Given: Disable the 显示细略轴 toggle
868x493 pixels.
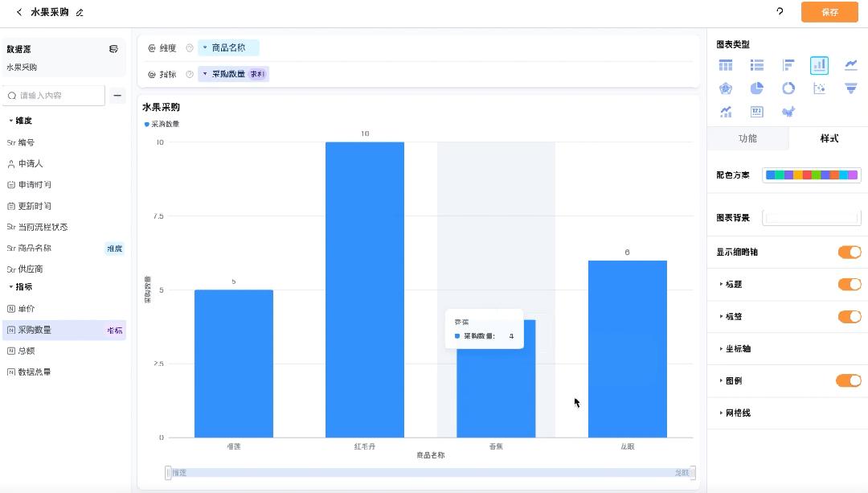Looking at the screenshot, I should [x=850, y=252].
